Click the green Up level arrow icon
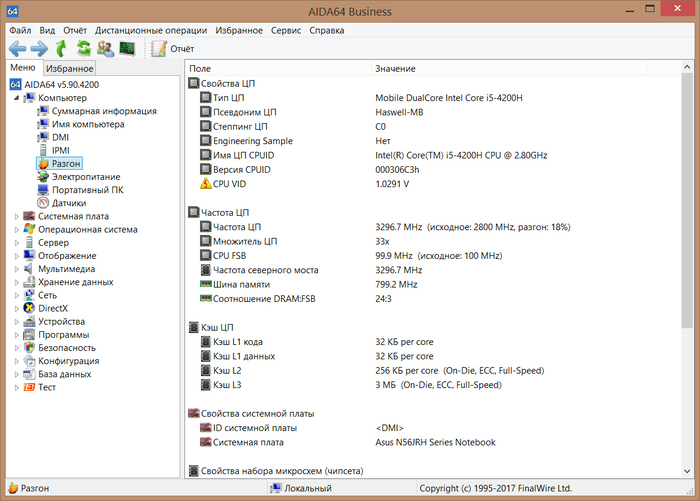The image size is (700, 501). [x=62, y=48]
